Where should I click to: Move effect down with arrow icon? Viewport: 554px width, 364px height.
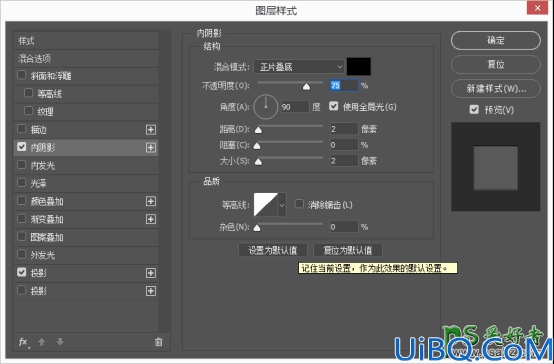[x=60, y=342]
